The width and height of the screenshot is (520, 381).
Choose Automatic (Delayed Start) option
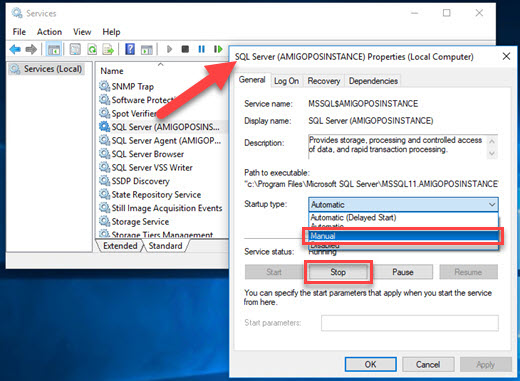(x=403, y=218)
